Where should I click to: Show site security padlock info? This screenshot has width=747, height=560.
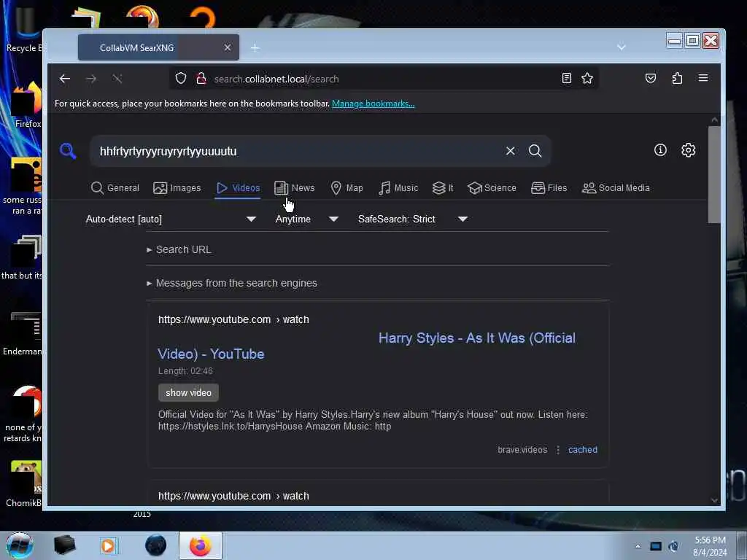[201, 78]
